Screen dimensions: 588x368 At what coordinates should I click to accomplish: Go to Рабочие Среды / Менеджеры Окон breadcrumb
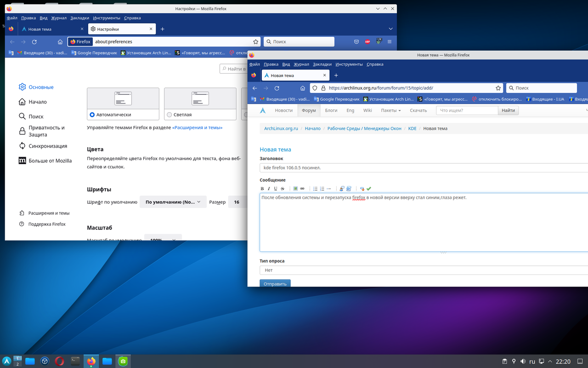coord(364,128)
